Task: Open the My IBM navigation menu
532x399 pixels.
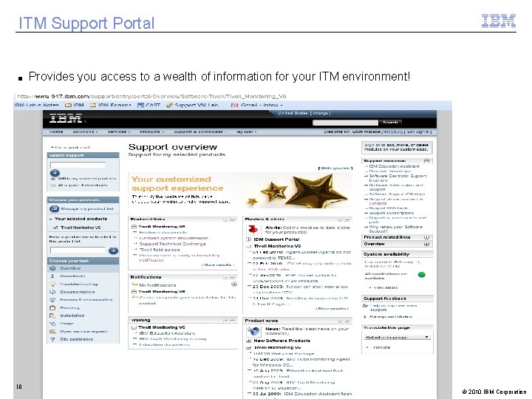Action: point(247,132)
